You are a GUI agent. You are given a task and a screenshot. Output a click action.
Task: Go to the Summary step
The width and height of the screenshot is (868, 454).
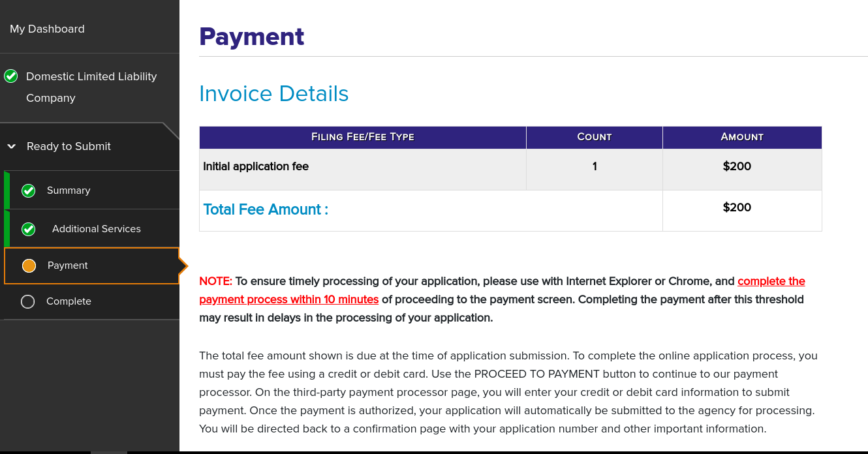pos(69,190)
